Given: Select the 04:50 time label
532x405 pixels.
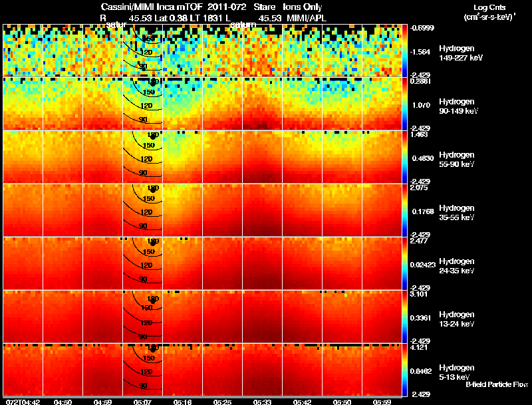Looking at the screenshot, I should tap(63, 402).
